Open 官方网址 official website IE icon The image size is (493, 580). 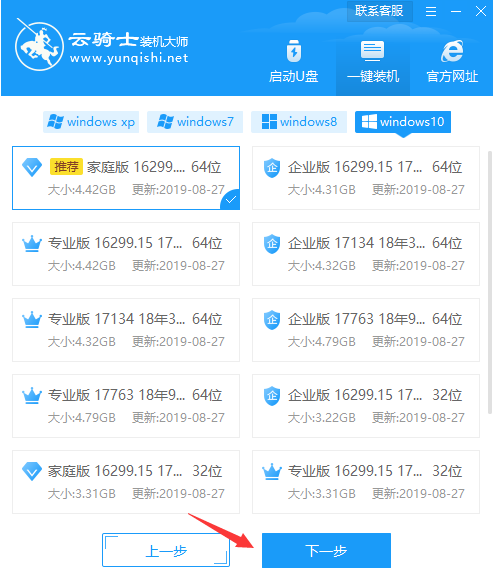click(452, 62)
